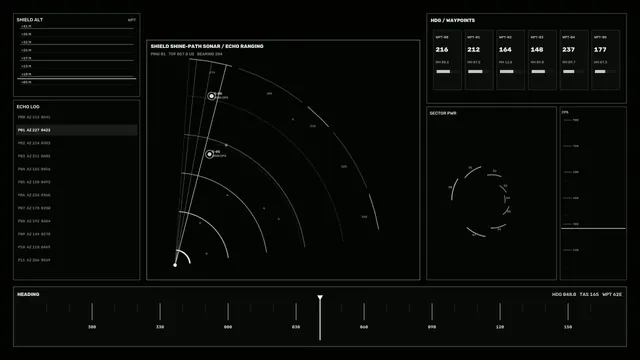Click progress bar in the 177 waypoint card
640x360 pixels.
pos(606,71)
